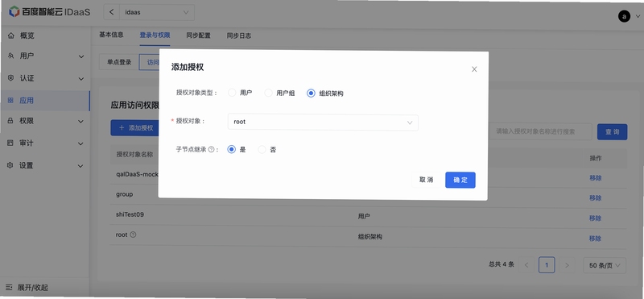Close the 添加授权 dialog
Viewport: 644px width, 299px height.
coord(474,69)
